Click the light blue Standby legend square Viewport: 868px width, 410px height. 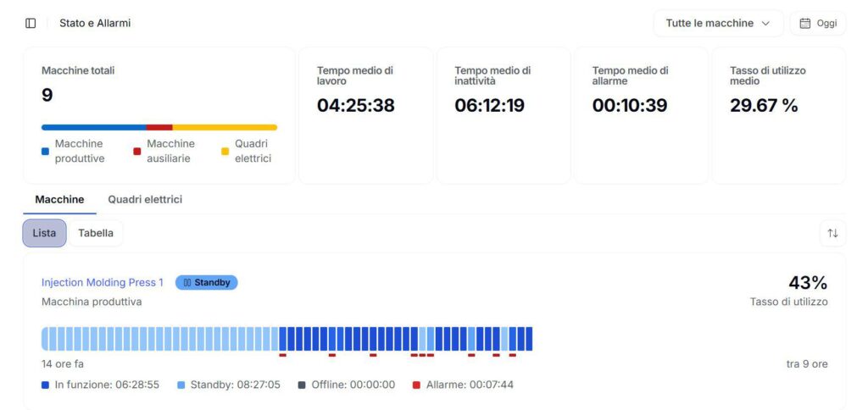click(181, 385)
